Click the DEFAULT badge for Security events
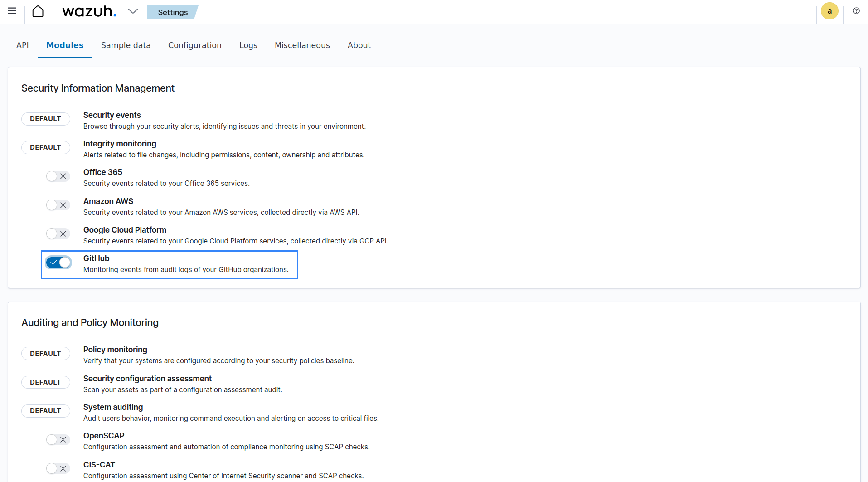The height and width of the screenshot is (482, 868). (46, 119)
